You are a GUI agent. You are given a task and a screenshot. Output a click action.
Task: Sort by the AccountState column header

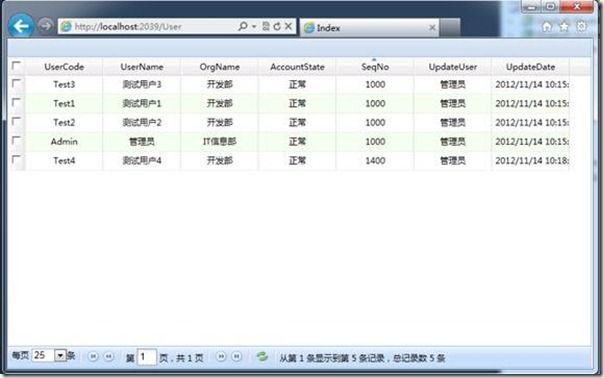pyautogui.click(x=297, y=67)
